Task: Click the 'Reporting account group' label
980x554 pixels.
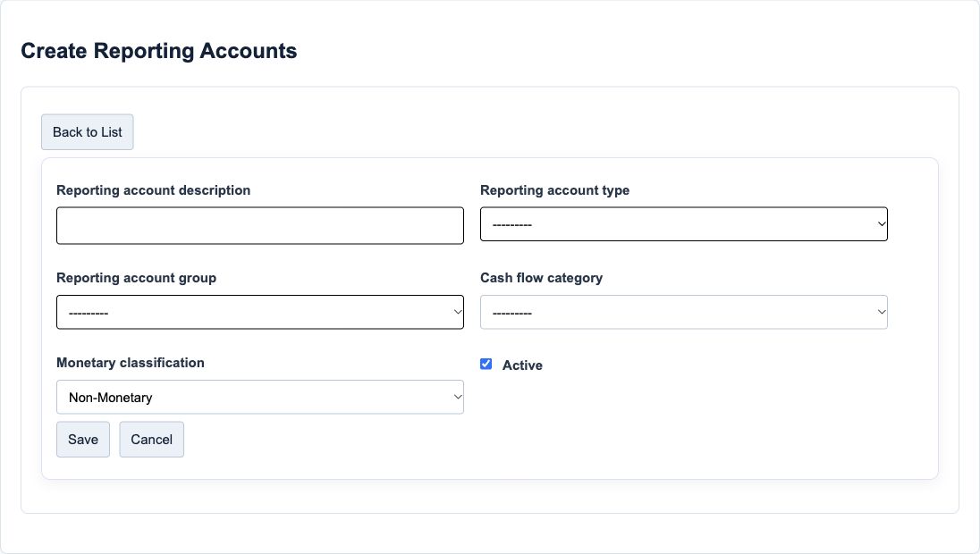Action: (x=136, y=278)
